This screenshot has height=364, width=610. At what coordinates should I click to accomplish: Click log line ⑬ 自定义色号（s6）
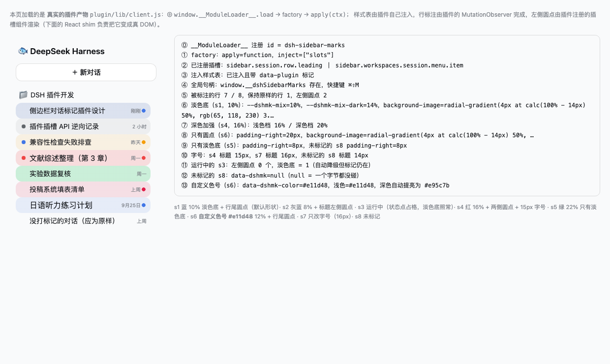point(315,185)
